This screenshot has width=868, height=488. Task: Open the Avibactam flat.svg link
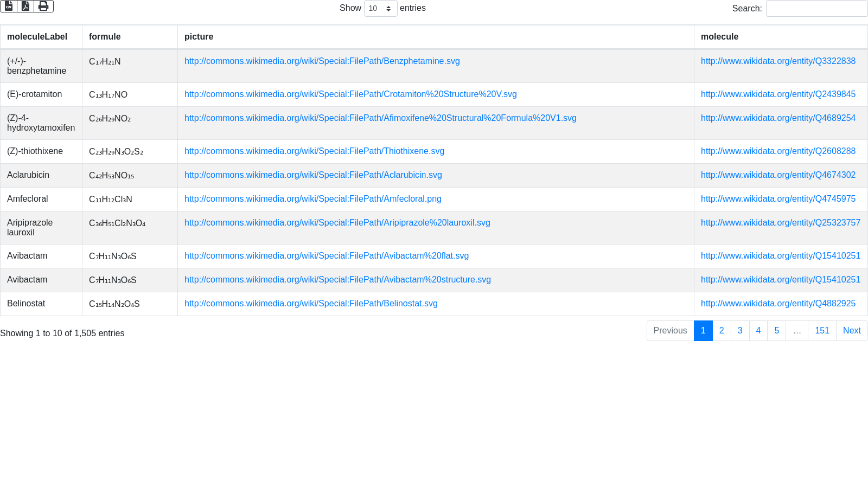click(x=326, y=256)
